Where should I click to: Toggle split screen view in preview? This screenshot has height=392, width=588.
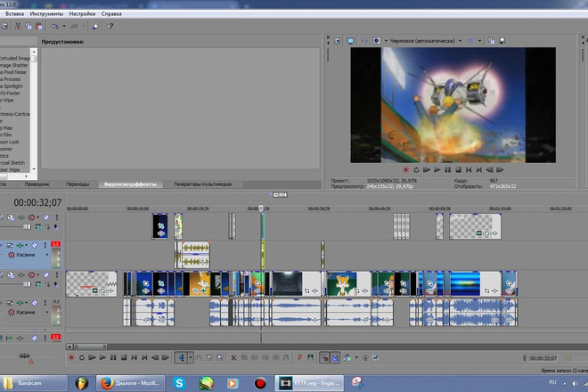[x=377, y=41]
